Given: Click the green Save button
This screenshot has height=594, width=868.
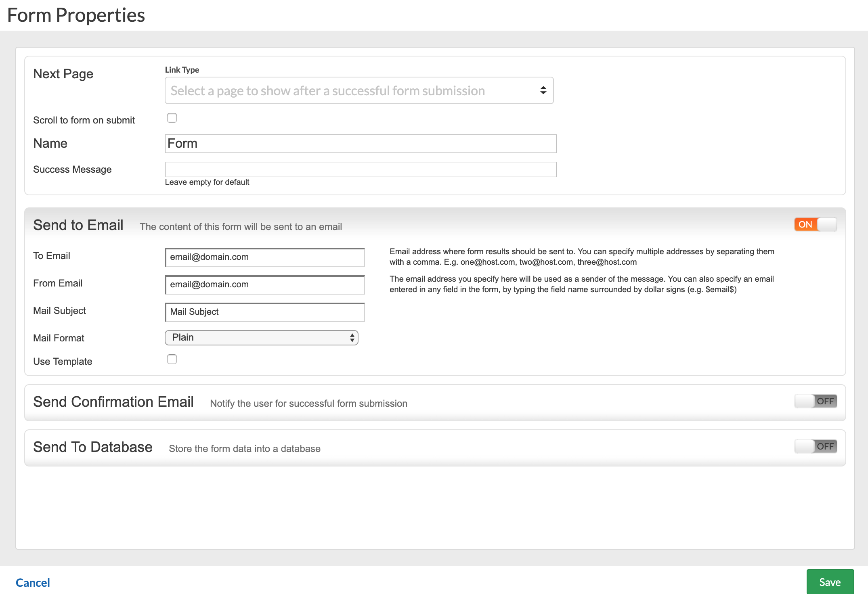Looking at the screenshot, I should pyautogui.click(x=830, y=582).
